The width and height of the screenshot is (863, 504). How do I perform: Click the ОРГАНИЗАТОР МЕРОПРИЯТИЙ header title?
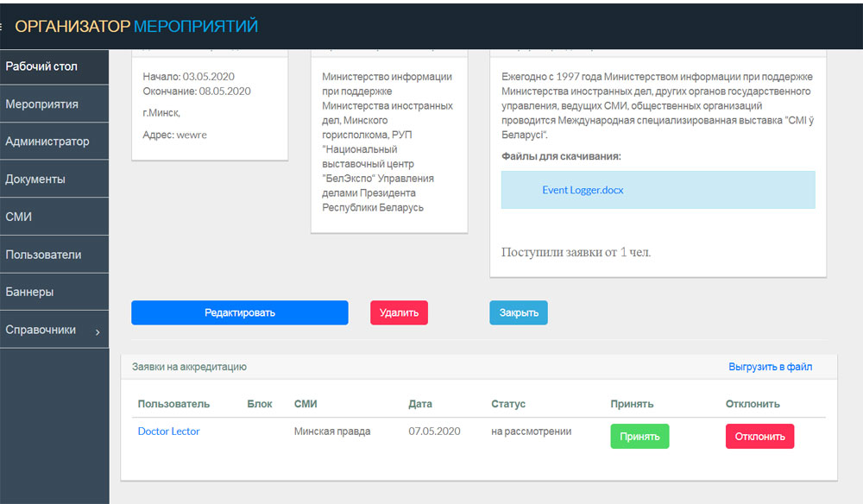(136, 26)
